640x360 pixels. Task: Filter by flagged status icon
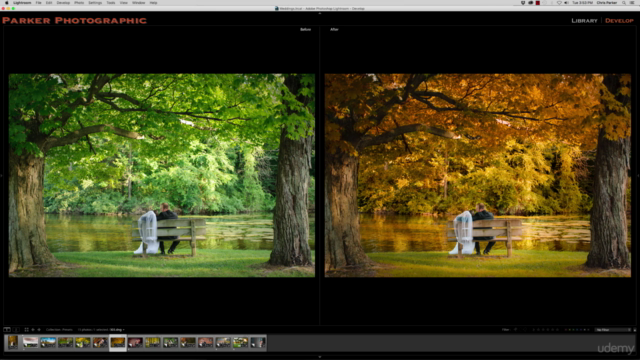pos(516,330)
